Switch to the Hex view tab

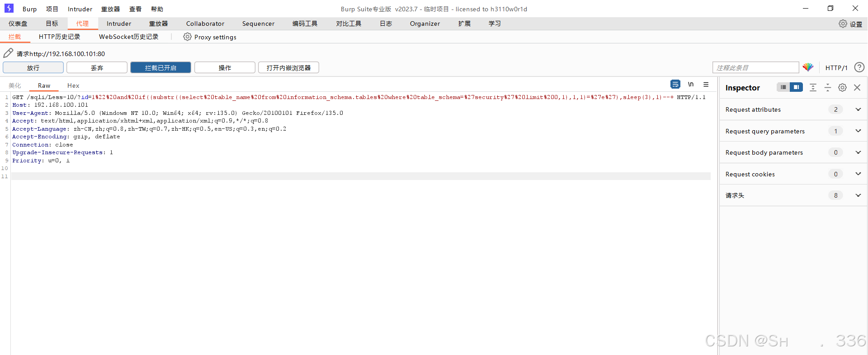[x=73, y=85]
